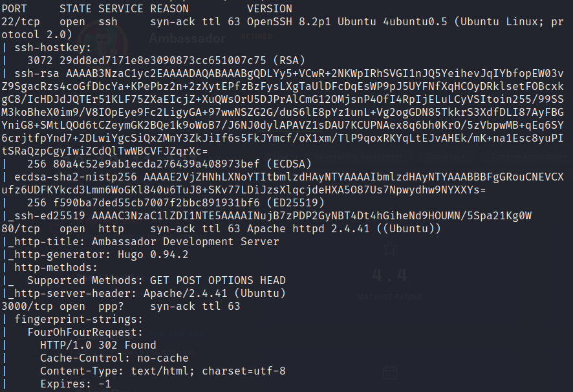Click the 4.4 machine rating value
The width and height of the screenshot is (573, 392).
coord(389,276)
